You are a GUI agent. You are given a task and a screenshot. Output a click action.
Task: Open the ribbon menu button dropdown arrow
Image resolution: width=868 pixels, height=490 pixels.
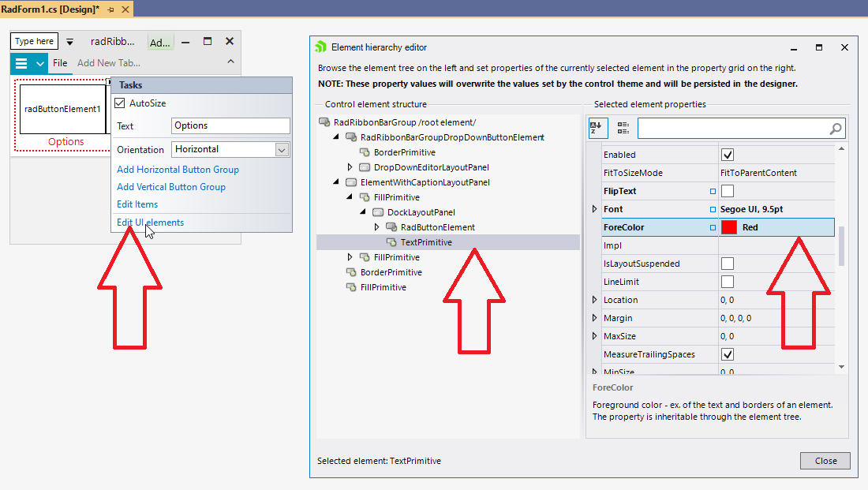tap(40, 63)
